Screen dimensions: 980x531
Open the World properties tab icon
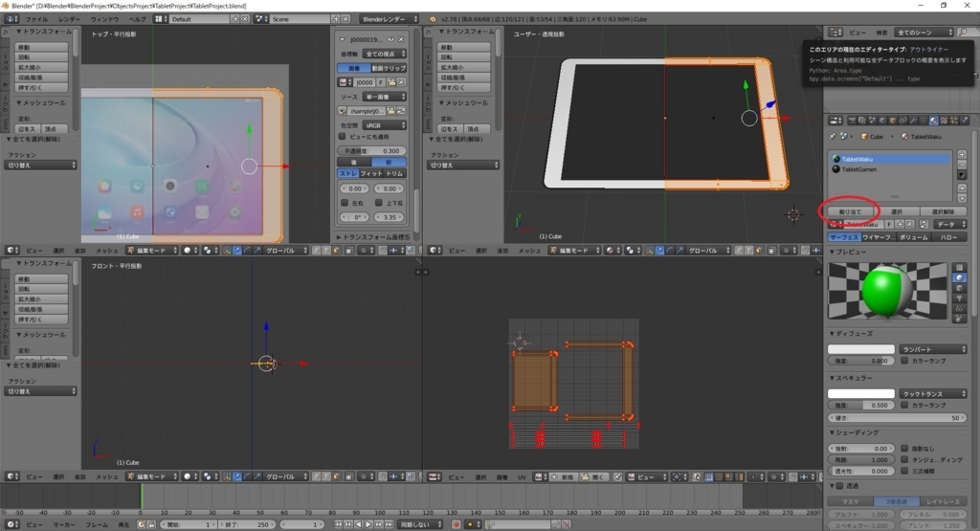pyautogui.click(x=882, y=121)
